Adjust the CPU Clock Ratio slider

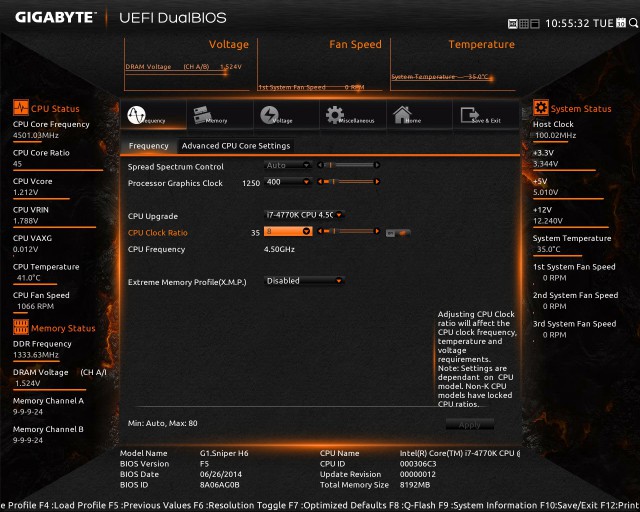pos(349,231)
